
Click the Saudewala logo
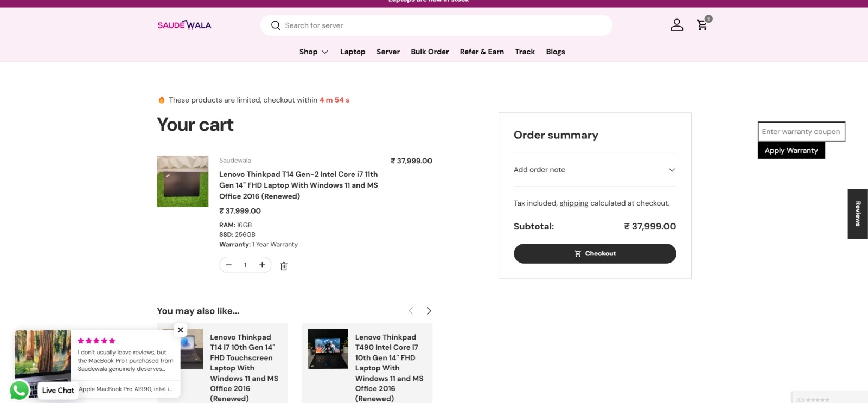coord(184,25)
